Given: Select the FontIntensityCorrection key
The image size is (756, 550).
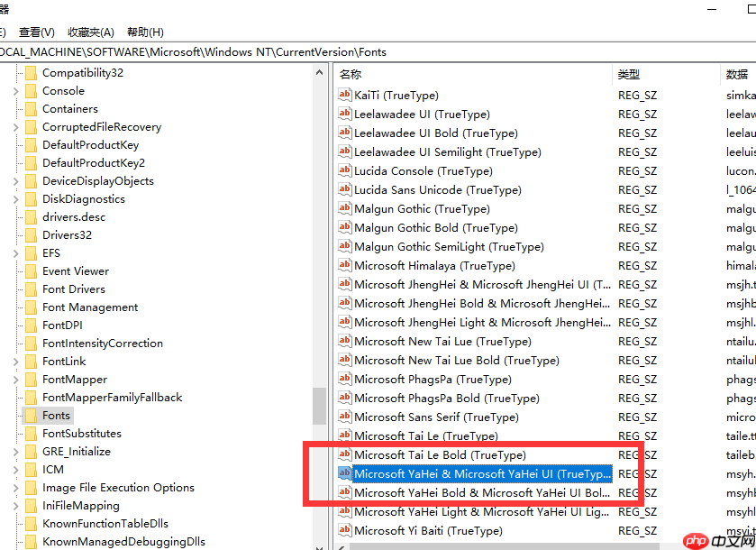Looking at the screenshot, I should click(x=102, y=344).
